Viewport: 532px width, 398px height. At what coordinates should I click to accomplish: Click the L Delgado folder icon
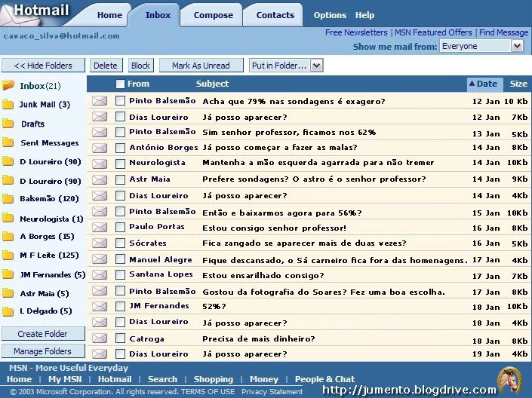[8, 311]
